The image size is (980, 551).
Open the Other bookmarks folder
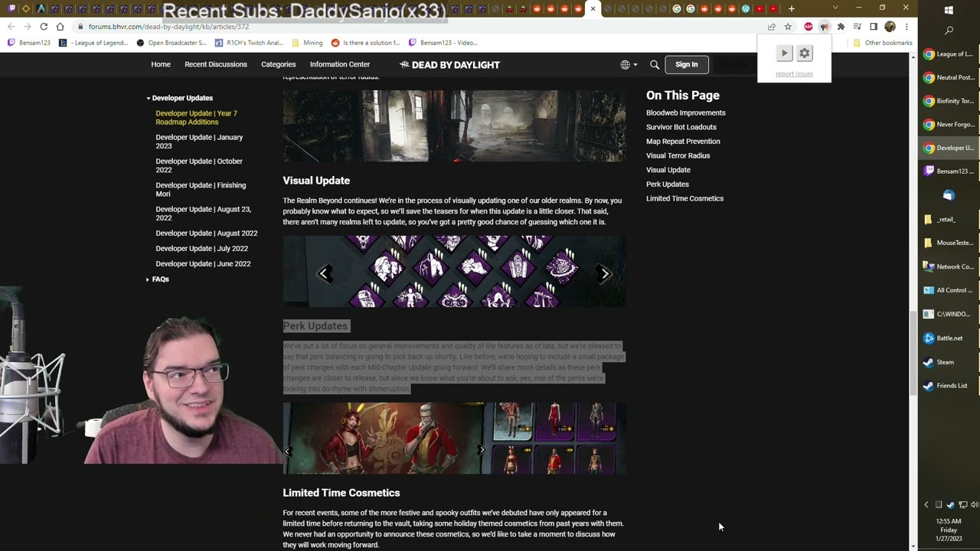pos(883,43)
